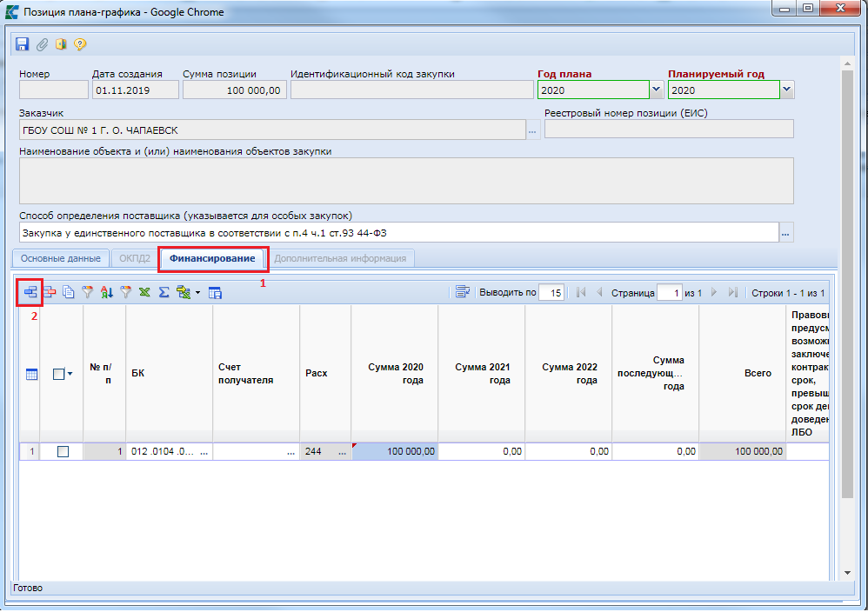This screenshot has width=868, height=612.
Task: Add a new row in the financing grid
Action: coord(30,293)
